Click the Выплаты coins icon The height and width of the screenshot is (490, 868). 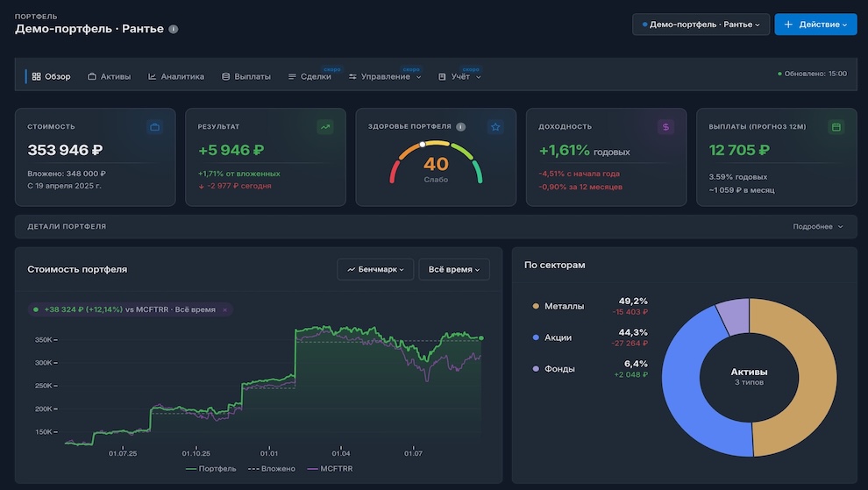[226, 76]
